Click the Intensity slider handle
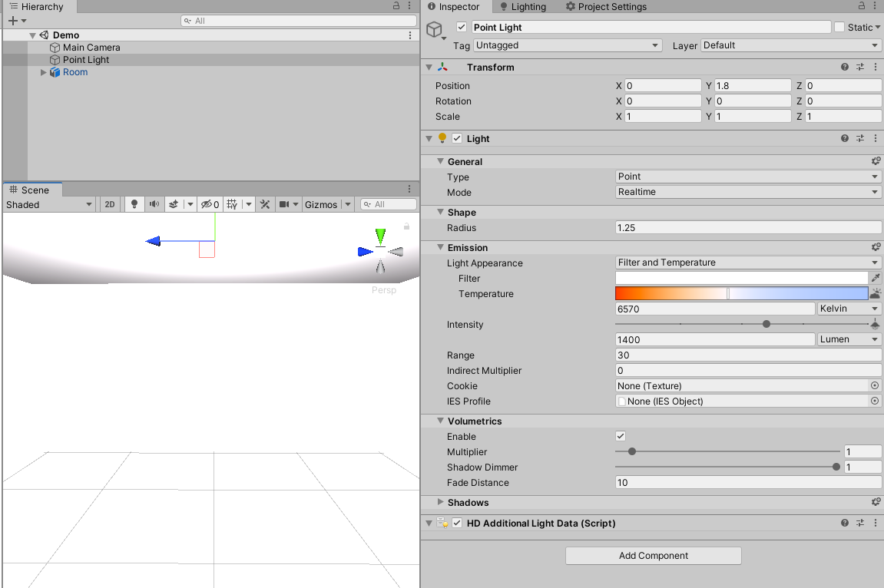Viewport: 884px width, 588px height. point(766,324)
